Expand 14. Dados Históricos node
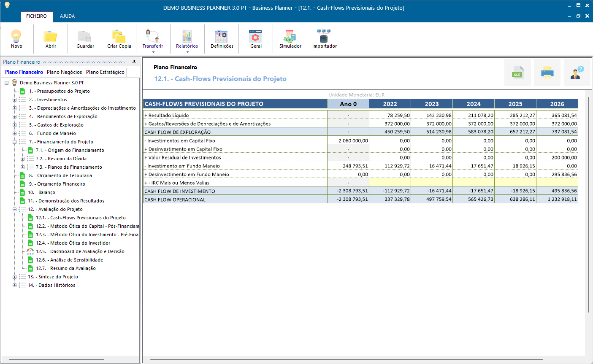Screen dimensions: 593x364 tap(14, 286)
